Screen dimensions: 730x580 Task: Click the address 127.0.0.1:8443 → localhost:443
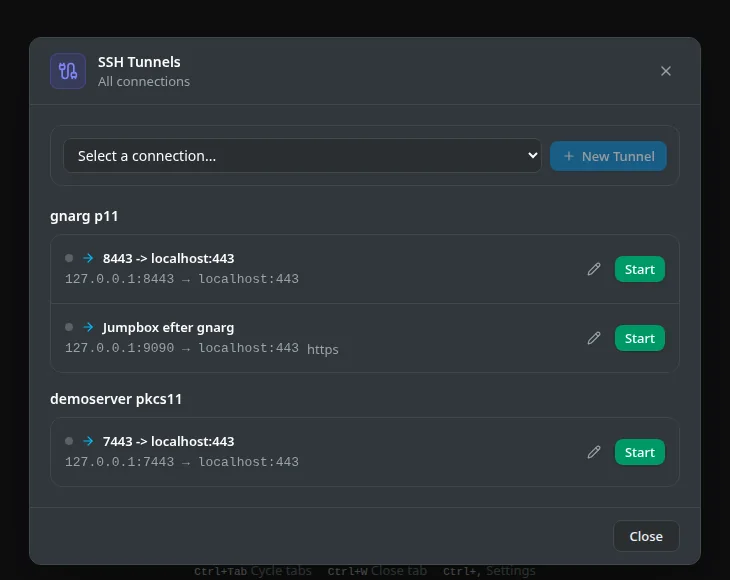click(182, 279)
